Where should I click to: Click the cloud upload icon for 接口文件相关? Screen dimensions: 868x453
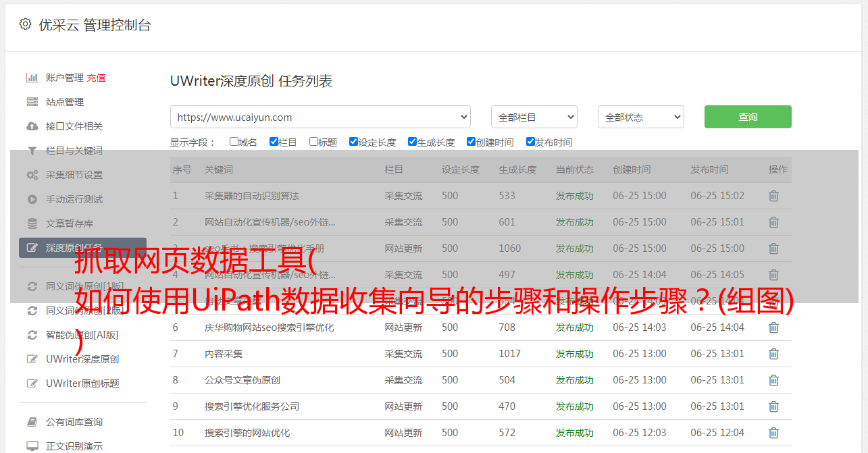(x=32, y=126)
